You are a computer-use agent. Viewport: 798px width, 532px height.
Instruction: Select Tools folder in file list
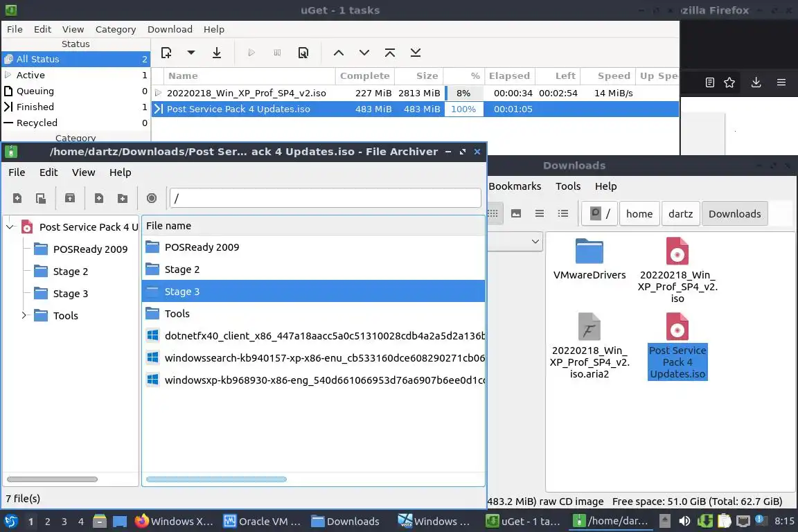(313, 314)
